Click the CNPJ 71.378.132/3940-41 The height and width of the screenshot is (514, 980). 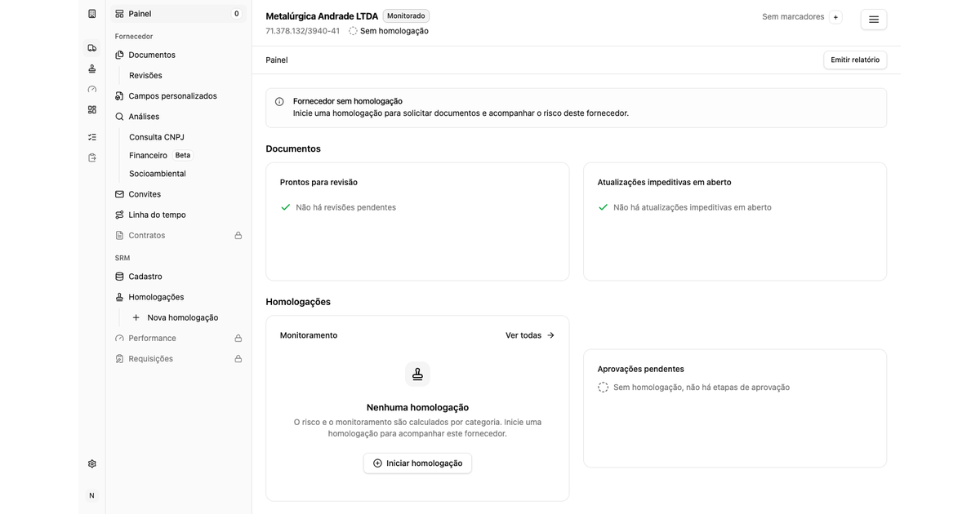pos(302,31)
